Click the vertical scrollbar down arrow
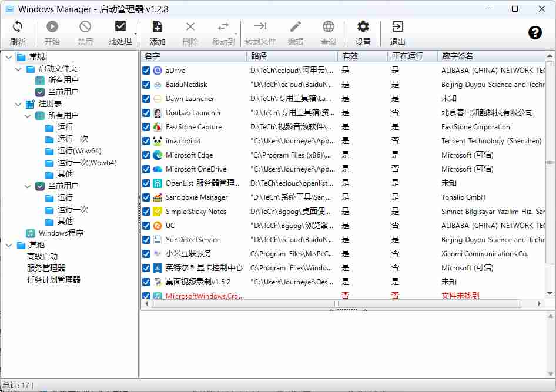 point(550,294)
